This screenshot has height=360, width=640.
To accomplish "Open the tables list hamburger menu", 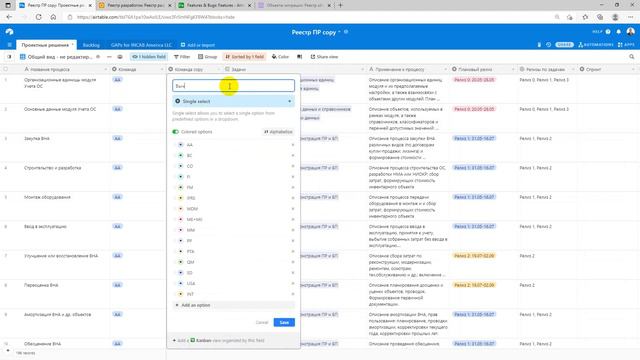I will (x=9, y=45).
